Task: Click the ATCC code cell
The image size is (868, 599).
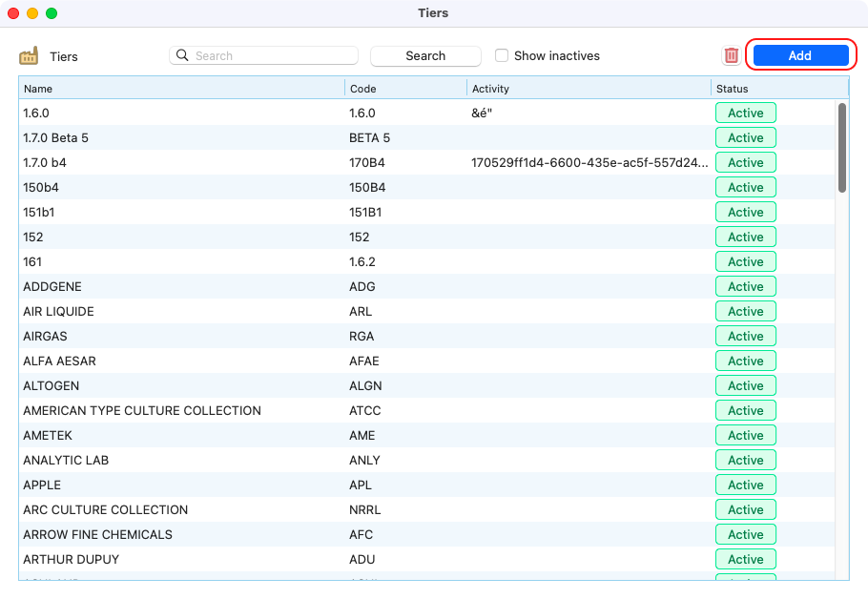Action: tap(364, 411)
